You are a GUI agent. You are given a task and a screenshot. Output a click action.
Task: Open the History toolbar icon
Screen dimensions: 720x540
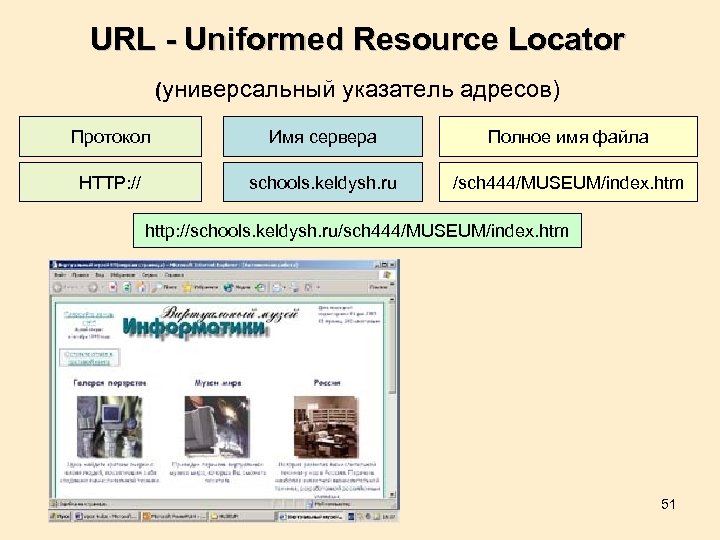(x=260, y=287)
